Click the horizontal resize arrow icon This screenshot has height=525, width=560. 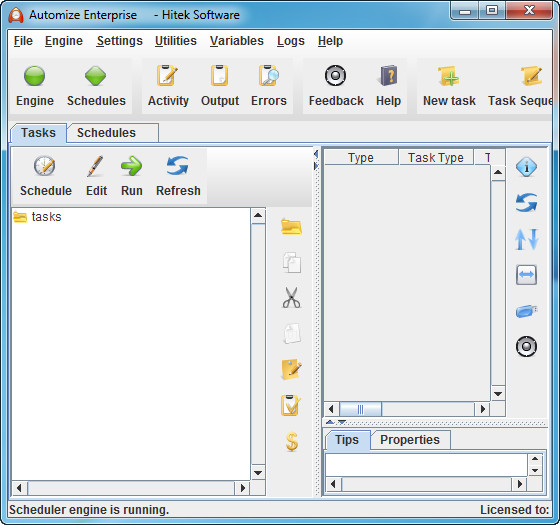(526, 275)
